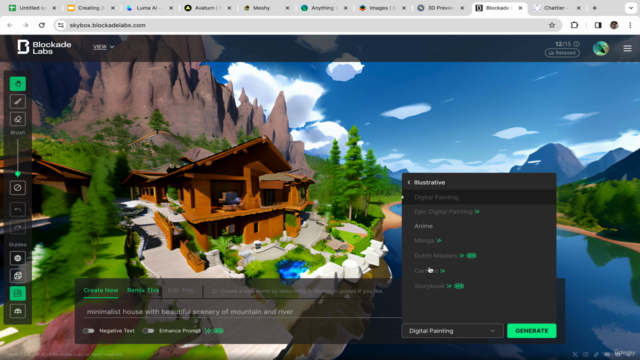
Task: Click the Blockade Labs logo
Action: pyautogui.click(x=44, y=47)
